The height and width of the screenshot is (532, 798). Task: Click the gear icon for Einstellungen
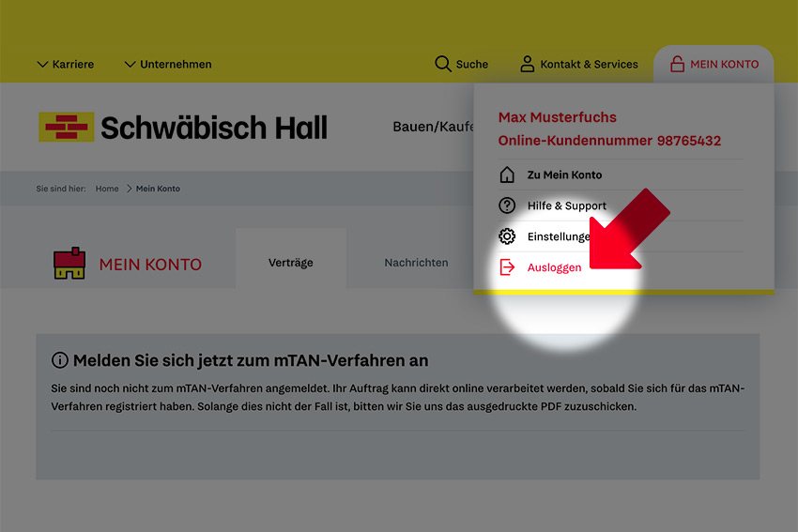pyautogui.click(x=507, y=236)
